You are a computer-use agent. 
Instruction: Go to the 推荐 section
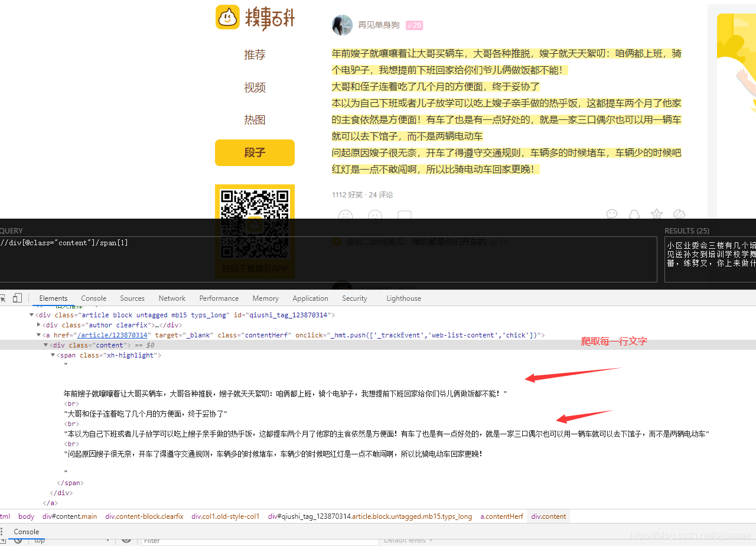[255, 54]
